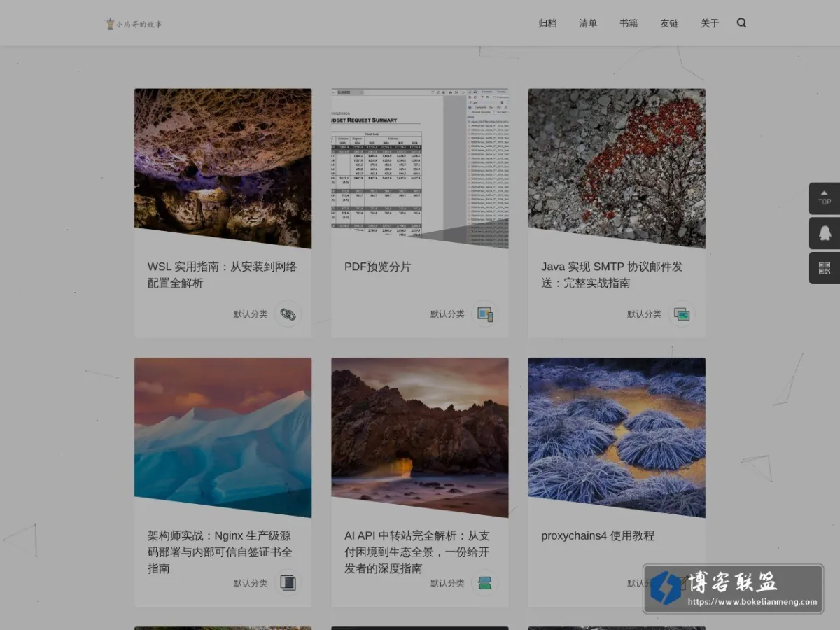Click 默认分类 on the PDF预览分片 card
Viewport: 840px width, 630px height.
[x=447, y=314]
